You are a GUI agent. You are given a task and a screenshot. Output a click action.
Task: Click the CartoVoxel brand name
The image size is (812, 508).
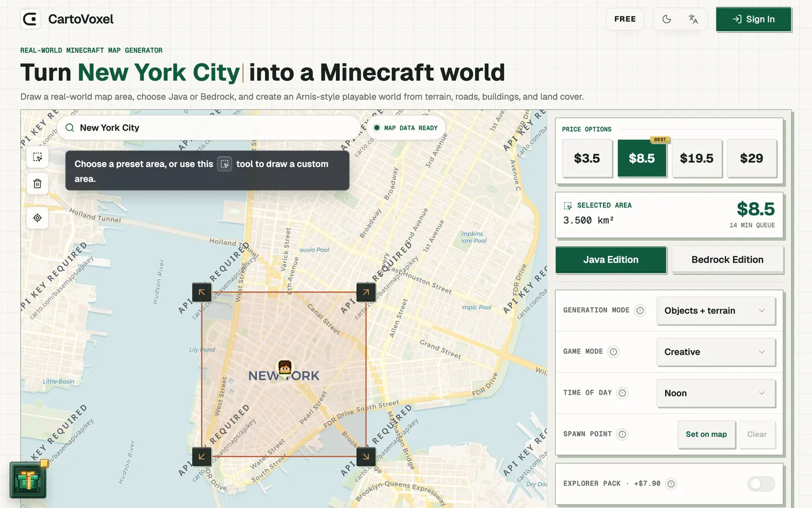[x=81, y=19]
